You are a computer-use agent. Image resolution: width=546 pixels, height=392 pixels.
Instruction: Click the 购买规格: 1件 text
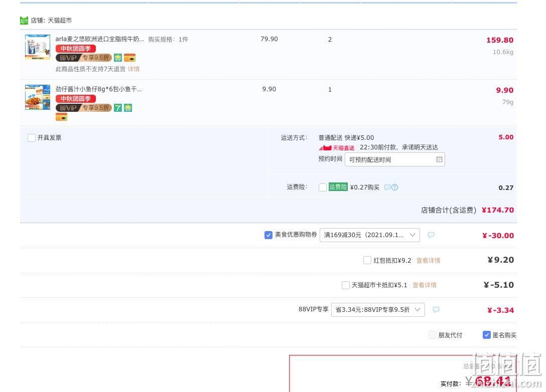tap(168, 39)
